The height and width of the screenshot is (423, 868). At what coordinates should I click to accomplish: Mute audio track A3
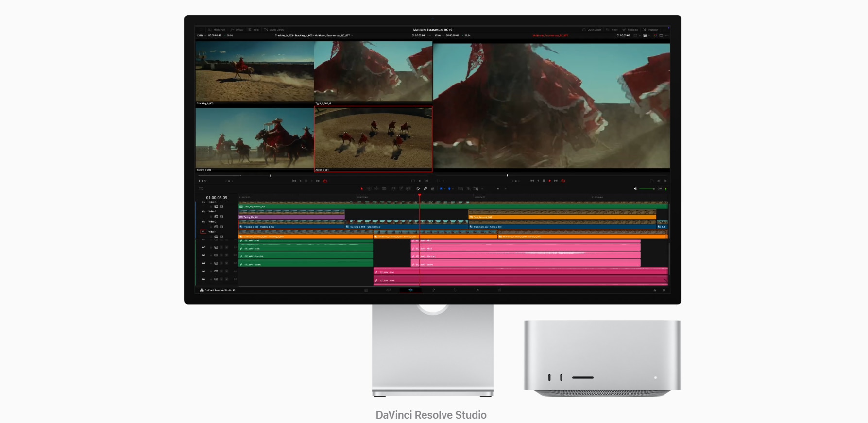coord(226,255)
